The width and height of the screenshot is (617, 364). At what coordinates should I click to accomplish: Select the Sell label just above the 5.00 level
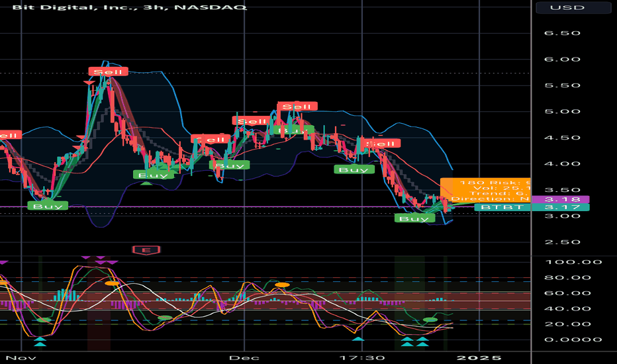tap(297, 107)
